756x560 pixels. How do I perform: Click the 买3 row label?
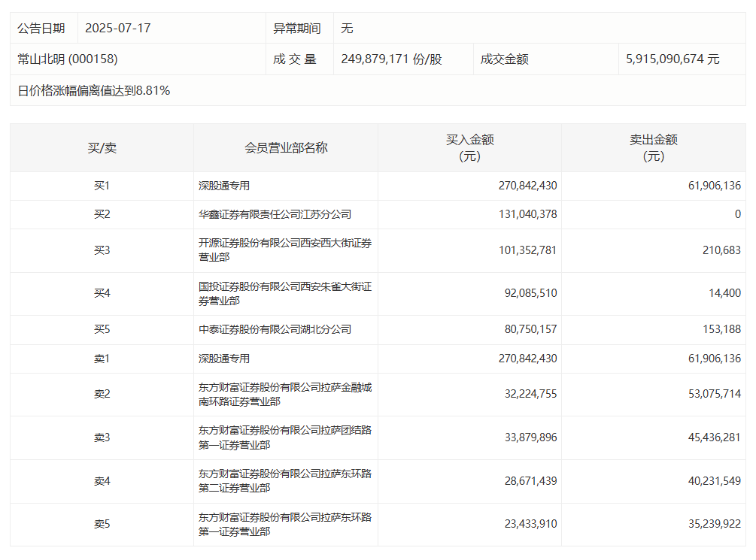tap(102, 250)
